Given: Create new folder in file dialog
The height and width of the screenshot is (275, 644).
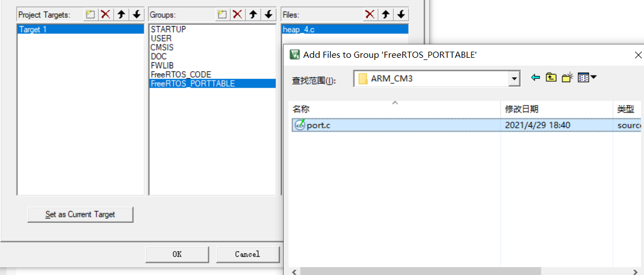Looking at the screenshot, I should point(567,77).
